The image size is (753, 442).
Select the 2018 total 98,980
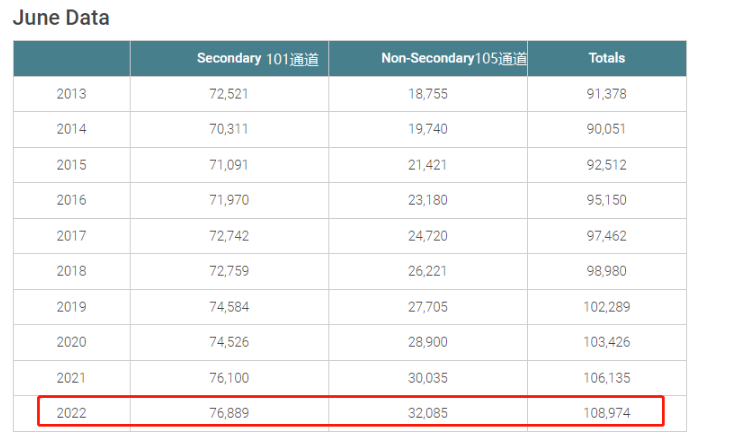pos(606,271)
